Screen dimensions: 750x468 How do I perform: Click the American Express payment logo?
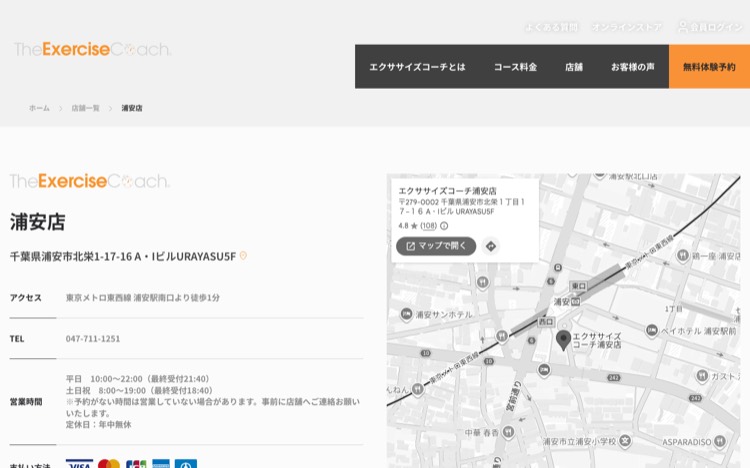tap(161, 464)
